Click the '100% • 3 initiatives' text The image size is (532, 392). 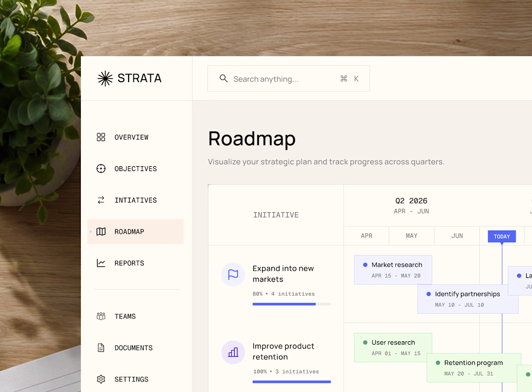pos(286,371)
